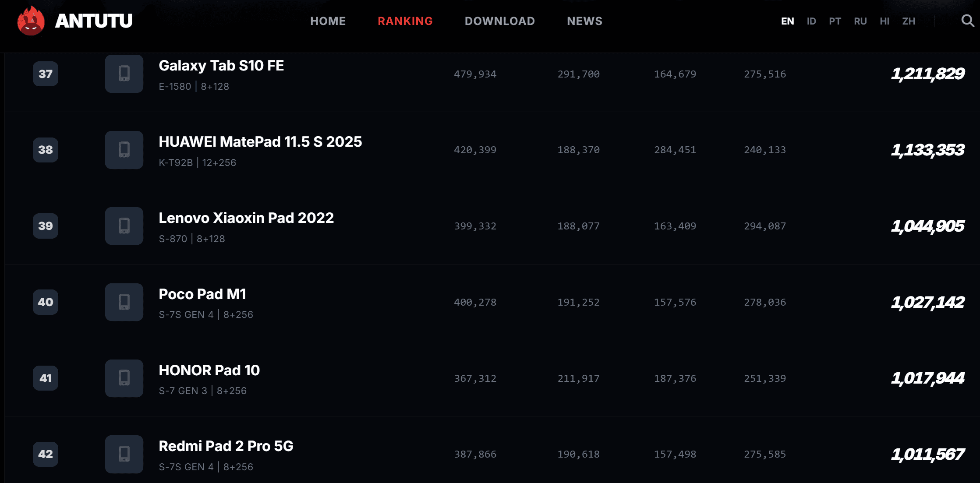
Task: Click Redmi Pad 2 Pro's S-7S GEN 4 spec line
Action: pos(206,467)
